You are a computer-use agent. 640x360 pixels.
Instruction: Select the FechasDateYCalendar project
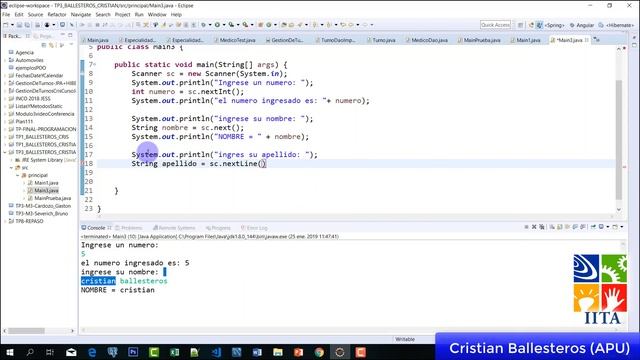pos(39,76)
